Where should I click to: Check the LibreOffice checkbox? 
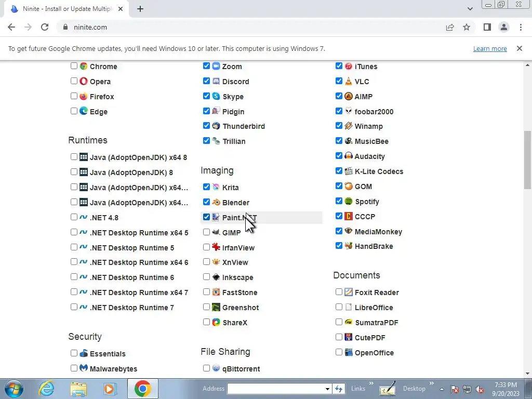[x=339, y=307]
